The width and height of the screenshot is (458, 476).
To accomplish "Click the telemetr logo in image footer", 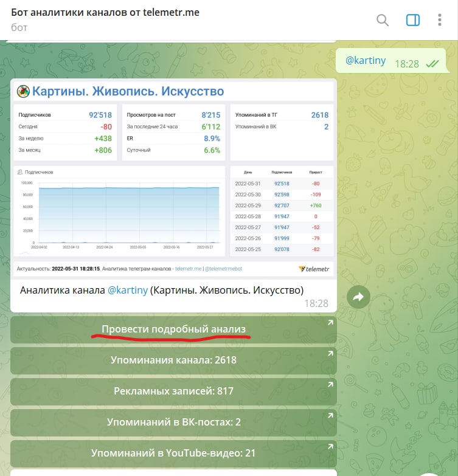I will pos(314,269).
